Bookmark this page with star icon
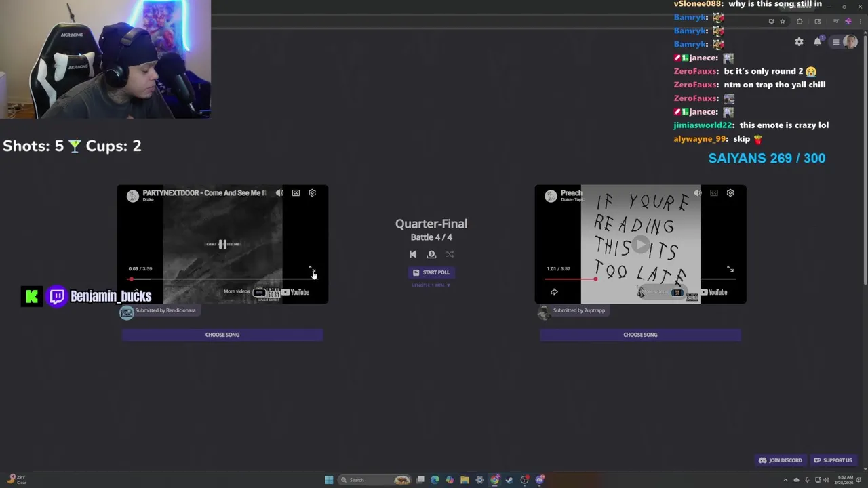The height and width of the screenshot is (488, 868). pyautogui.click(x=782, y=21)
